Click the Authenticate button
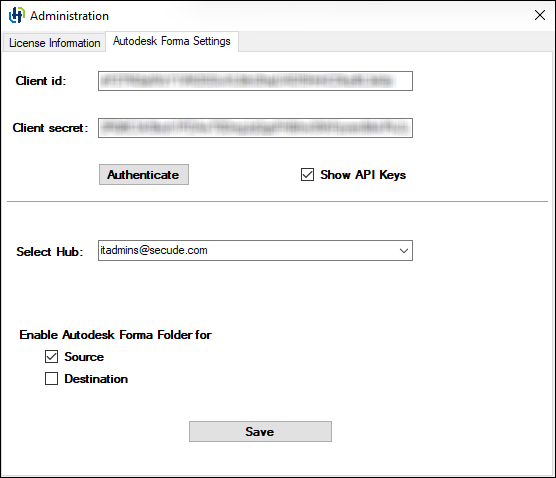The width and height of the screenshot is (556, 478). pyautogui.click(x=144, y=174)
